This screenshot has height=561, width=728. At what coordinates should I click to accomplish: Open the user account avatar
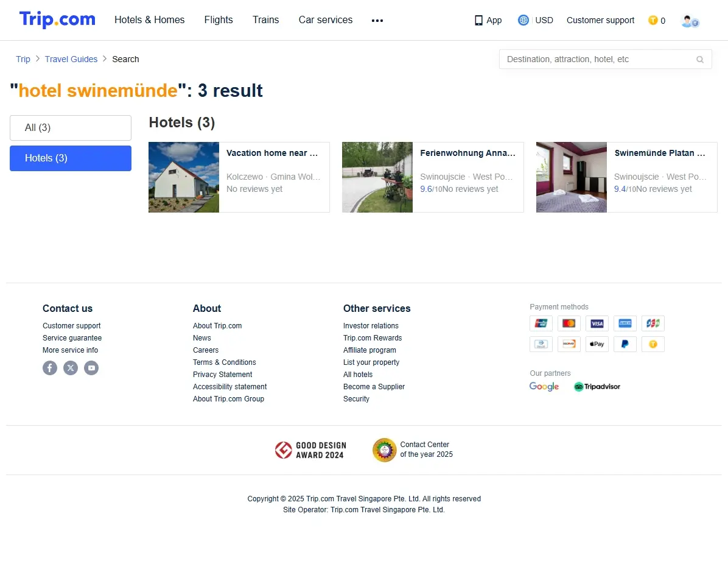pyautogui.click(x=690, y=21)
